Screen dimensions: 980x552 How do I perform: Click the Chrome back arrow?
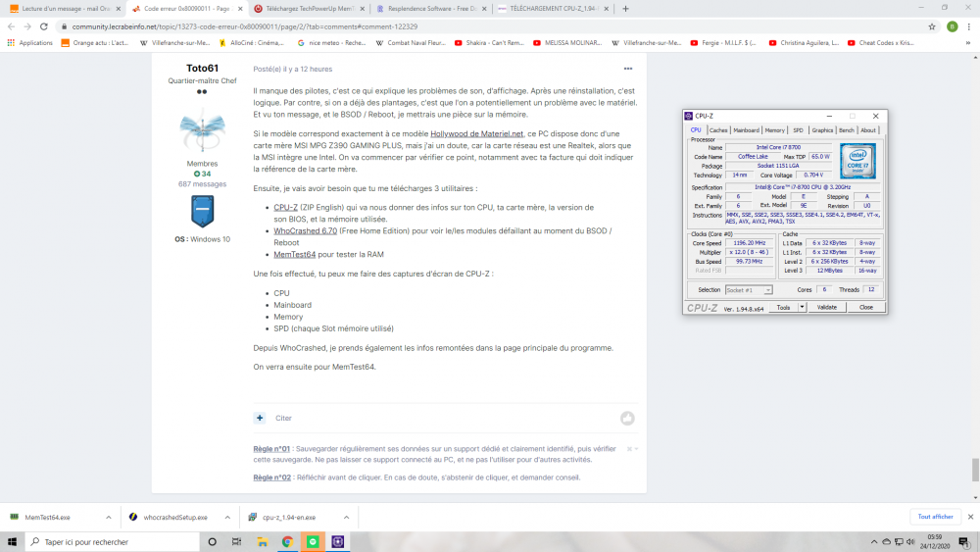tap(11, 26)
